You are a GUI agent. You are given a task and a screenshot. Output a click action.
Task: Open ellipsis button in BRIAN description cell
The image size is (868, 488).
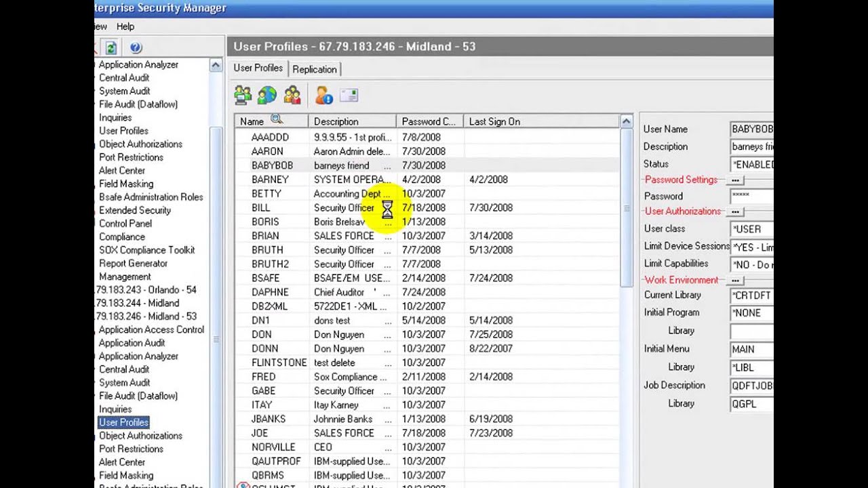click(387, 237)
